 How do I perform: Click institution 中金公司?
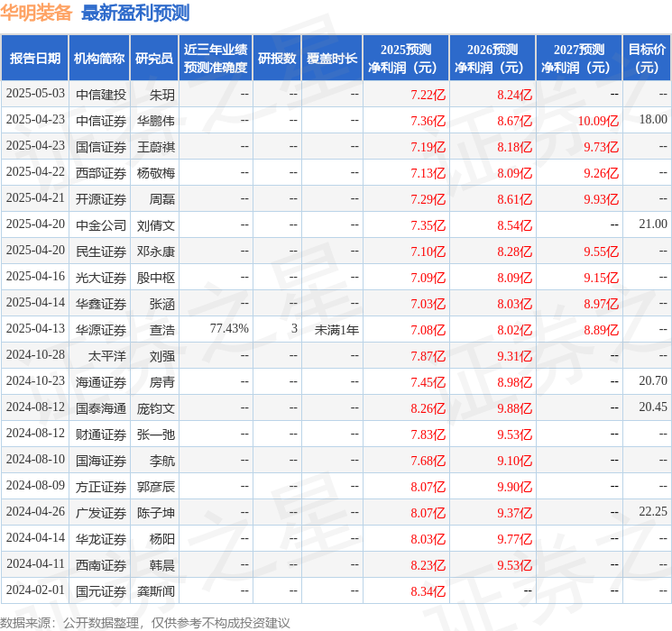click(x=101, y=225)
